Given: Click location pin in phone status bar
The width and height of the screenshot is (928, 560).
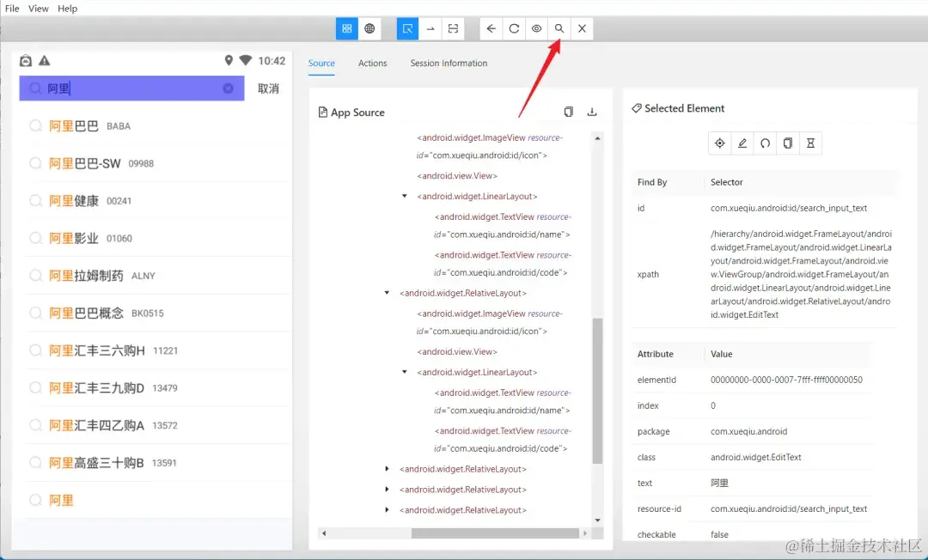Looking at the screenshot, I should point(229,60).
